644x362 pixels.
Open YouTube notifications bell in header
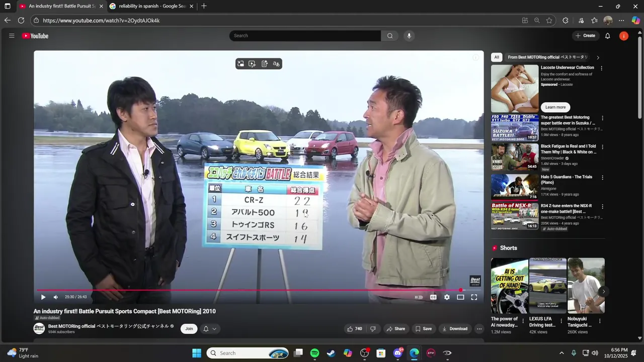[607, 36]
